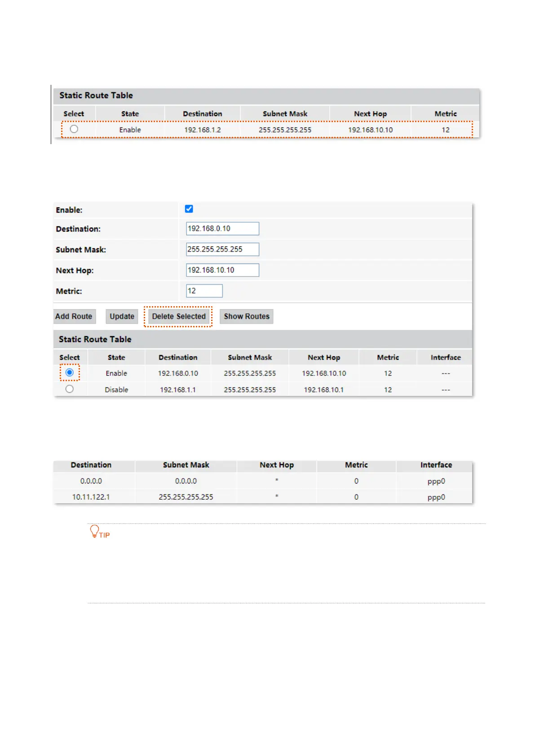Screen dimensions: 535x756
Task: Click the second Static Route Table heading
Action: [x=95, y=339]
